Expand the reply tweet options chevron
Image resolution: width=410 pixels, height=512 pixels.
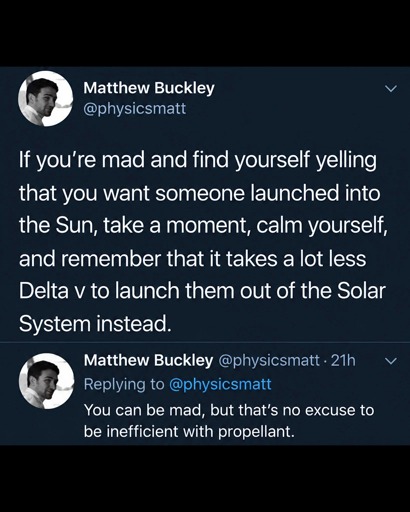pyautogui.click(x=391, y=361)
